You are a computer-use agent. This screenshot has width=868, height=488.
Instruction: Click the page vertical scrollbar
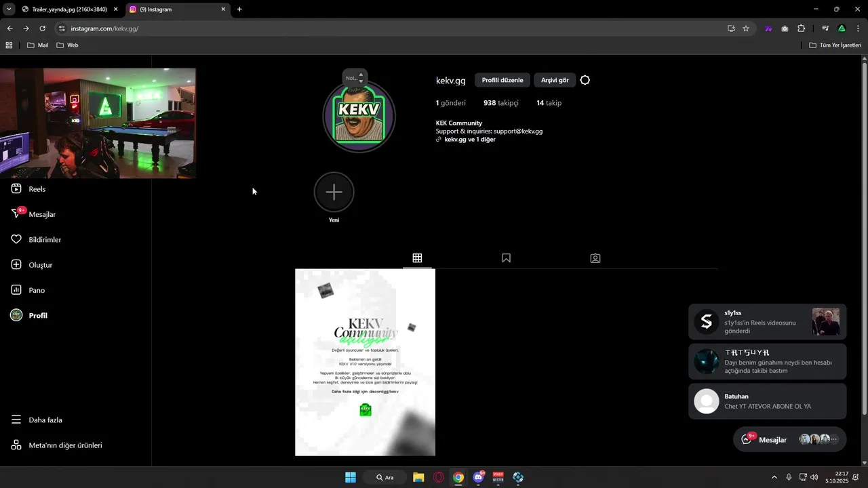(864, 237)
